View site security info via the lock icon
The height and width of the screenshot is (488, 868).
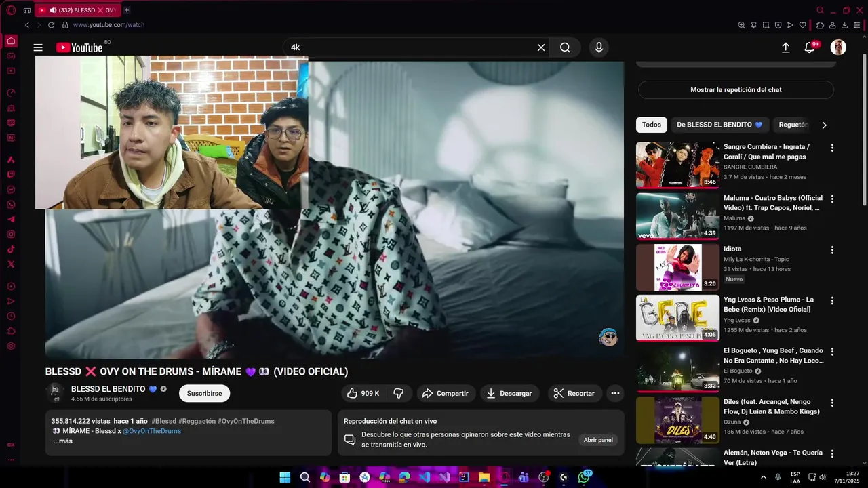click(65, 25)
